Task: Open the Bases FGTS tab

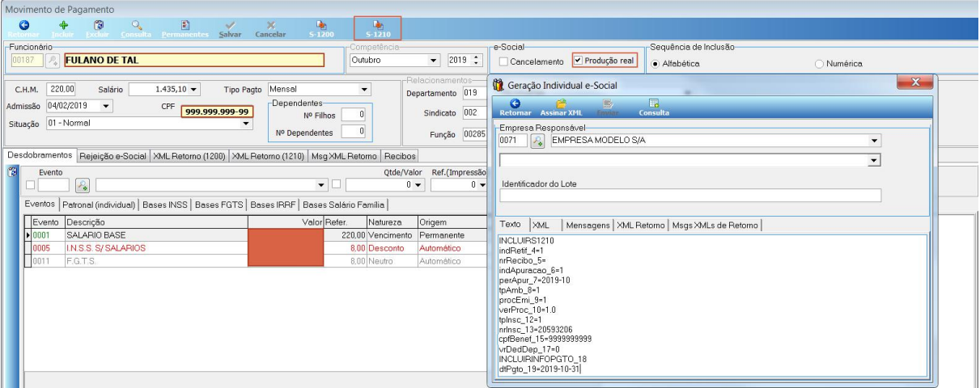Action: [221, 204]
